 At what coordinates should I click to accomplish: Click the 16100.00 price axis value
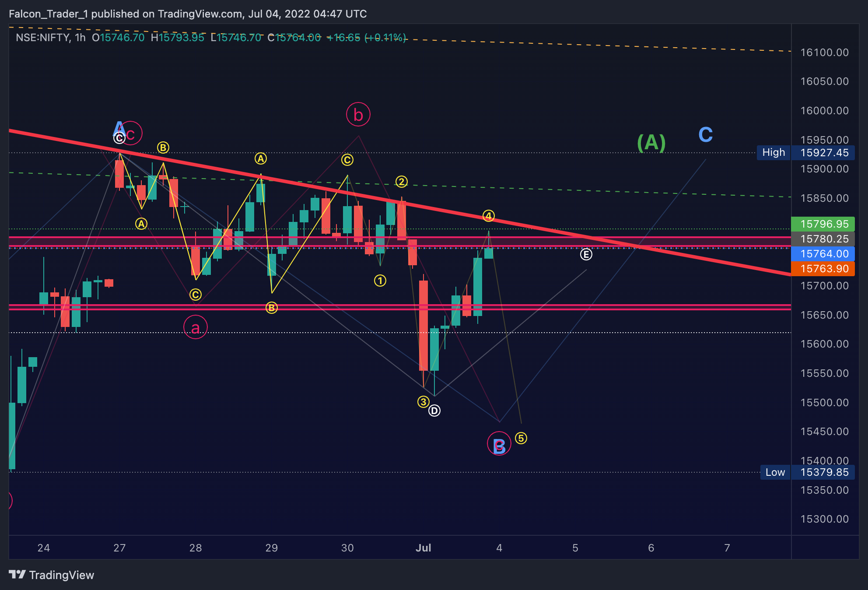tap(825, 53)
